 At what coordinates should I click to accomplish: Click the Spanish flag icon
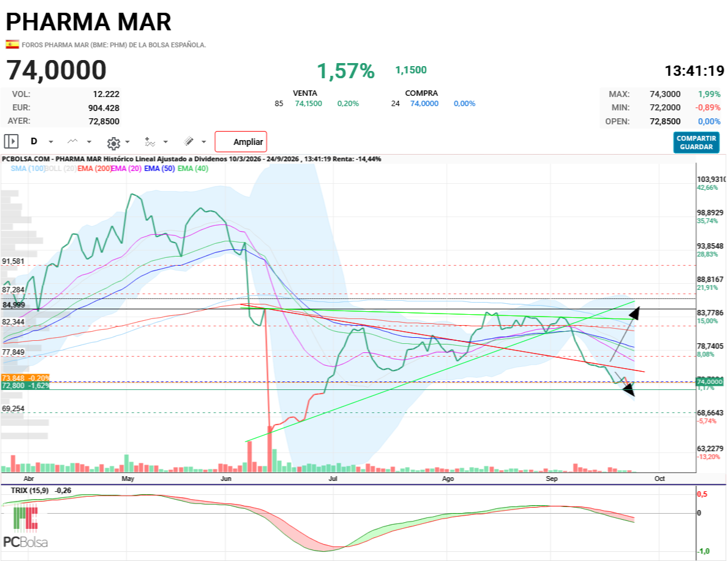pyautogui.click(x=12, y=44)
